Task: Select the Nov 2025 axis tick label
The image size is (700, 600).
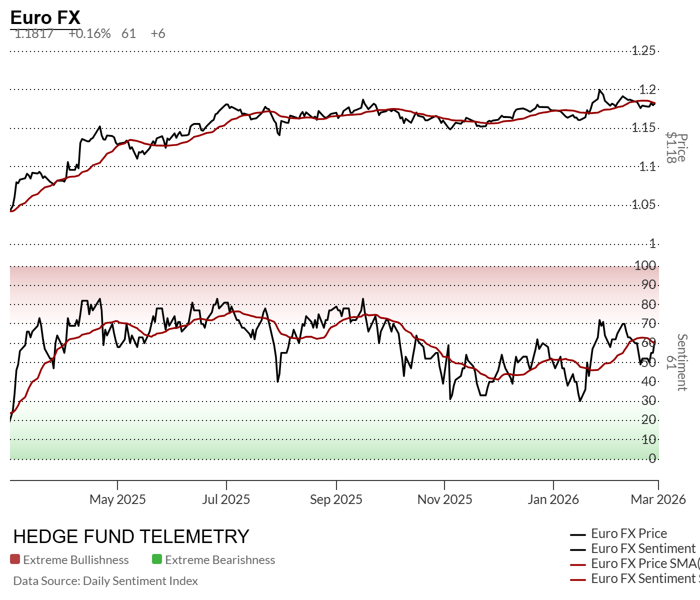Action: 444,499
